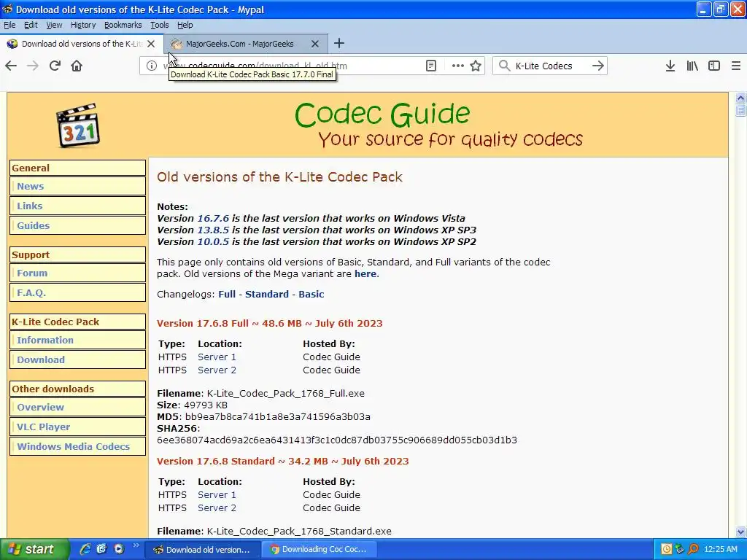Toggle reader view icon
This screenshot has width=747, height=560.
(430, 66)
